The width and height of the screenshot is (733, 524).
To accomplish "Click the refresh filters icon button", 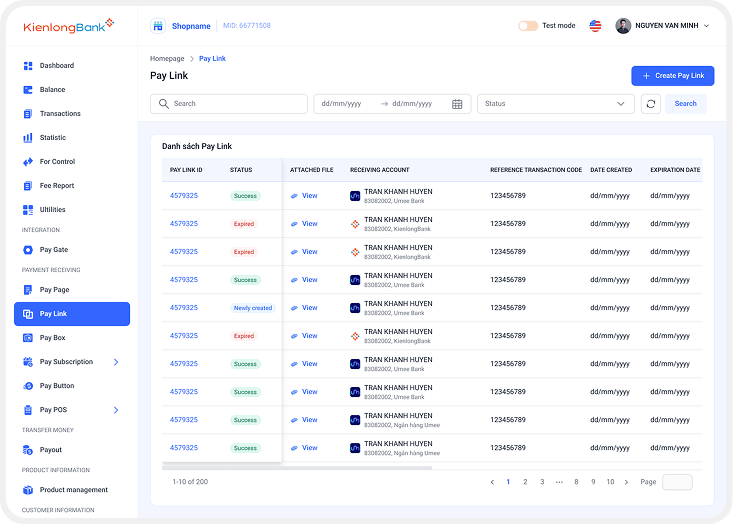I will click(651, 104).
